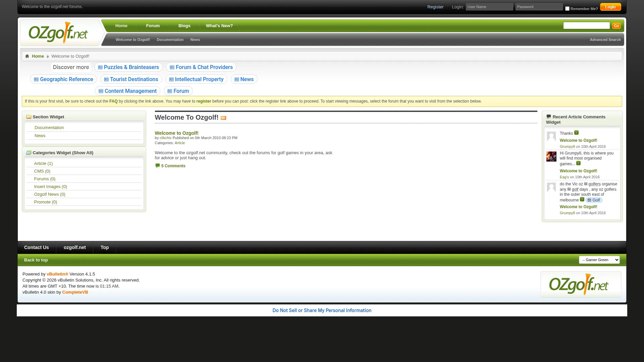This screenshot has height=362, width=644.
Task: Select Welcome to Ozgolf! in sub-navigation bar
Action: [133, 40]
